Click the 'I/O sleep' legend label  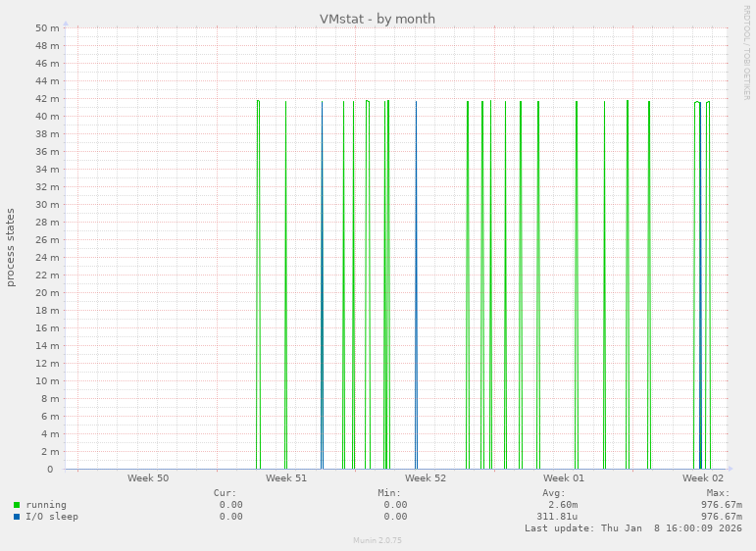click(x=52, y=517)
